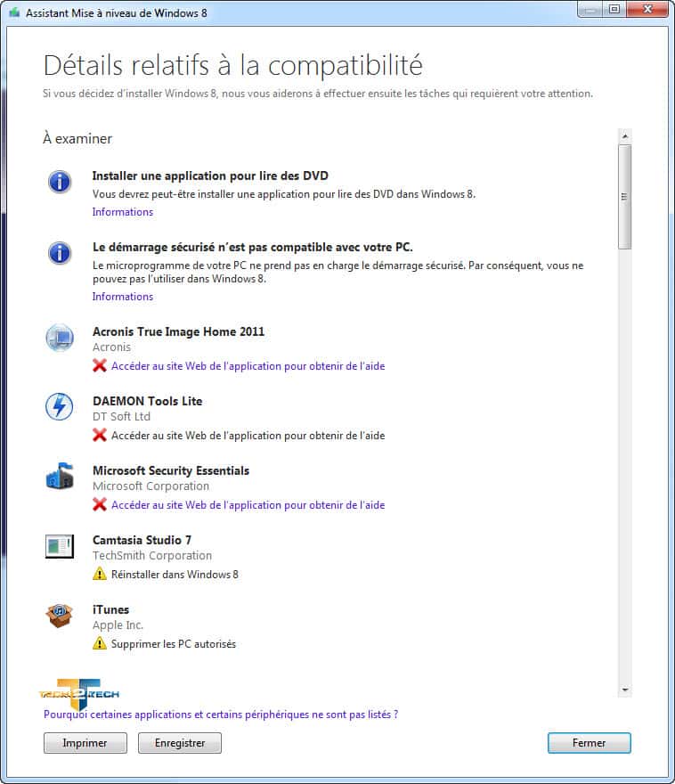Click the 'TechSmith Corporation' publisher text
This screenshot has height=784, width=675.
(152, 556)
